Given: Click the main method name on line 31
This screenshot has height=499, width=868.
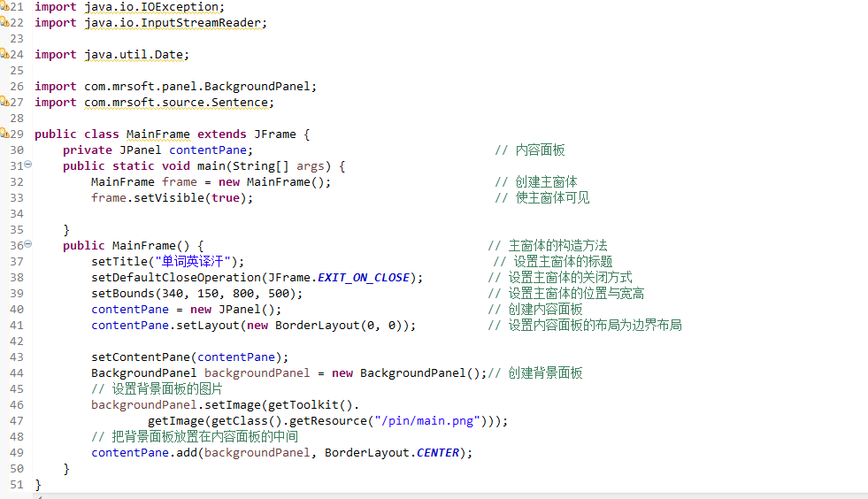Looking at the screenshot, I should point(211,166).
